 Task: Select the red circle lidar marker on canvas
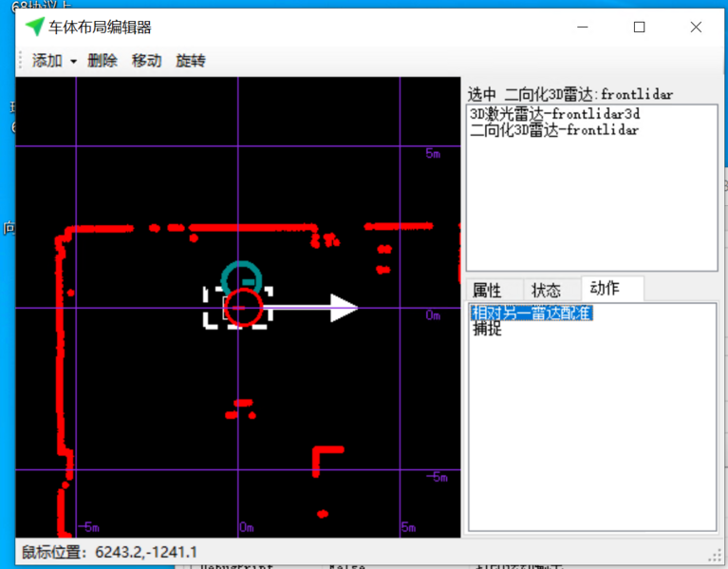tap(244, 308)
